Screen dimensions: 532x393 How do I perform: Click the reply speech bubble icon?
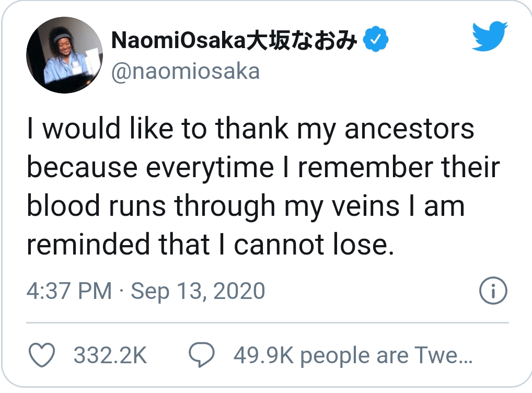(x=201, y=356)
